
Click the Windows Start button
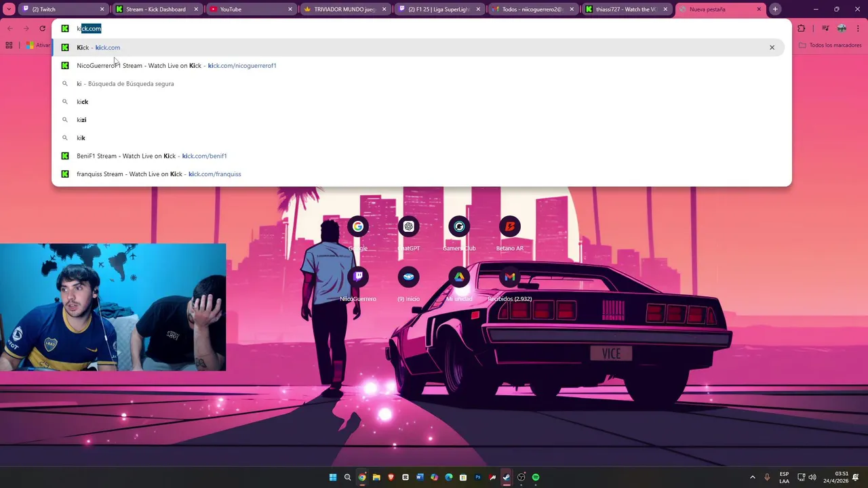point(333,477)
